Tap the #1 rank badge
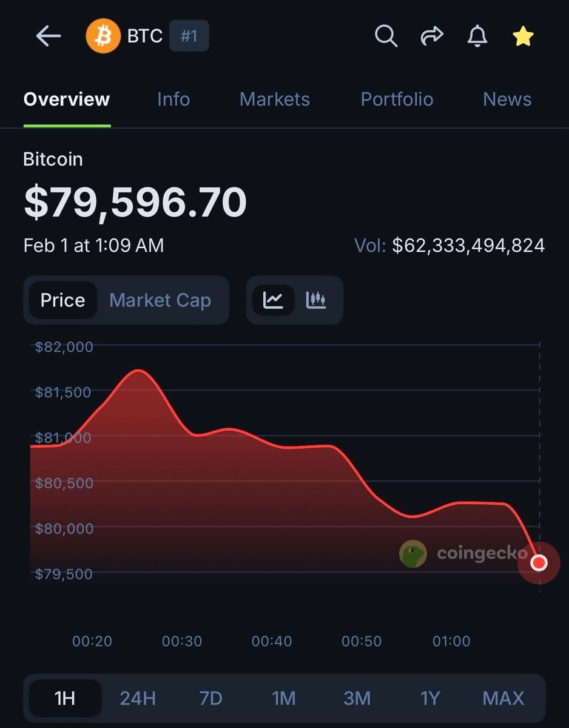 point(189,36)
